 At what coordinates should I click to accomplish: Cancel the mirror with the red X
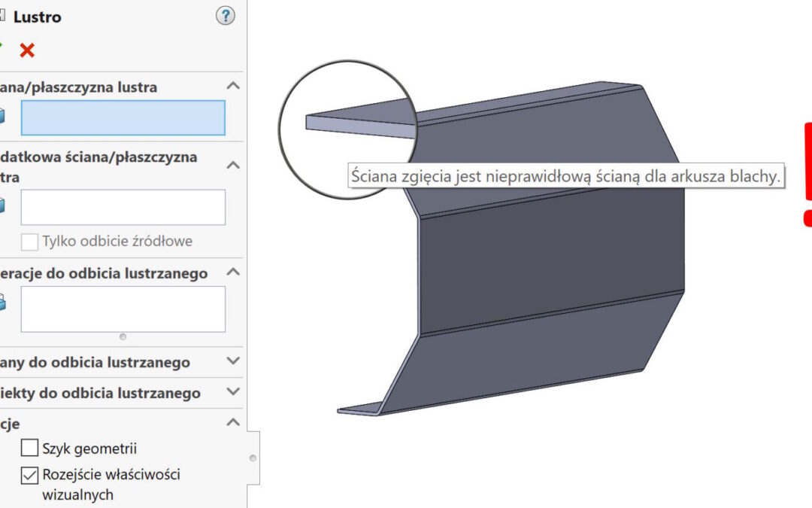pyautogui.click(x=27, y=50)
